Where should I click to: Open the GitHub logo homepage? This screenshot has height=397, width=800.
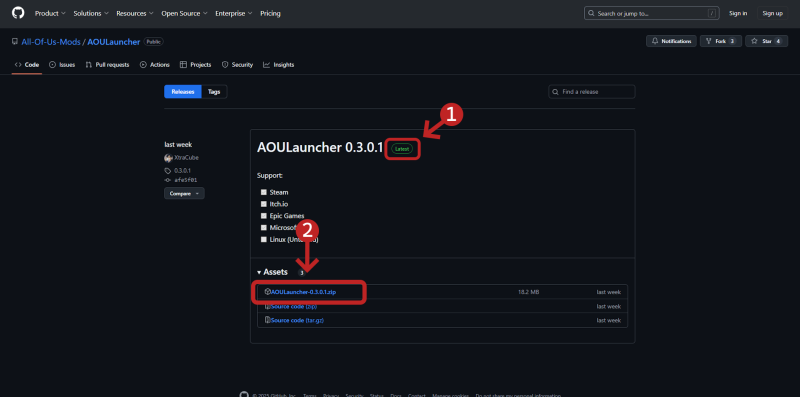18,13
